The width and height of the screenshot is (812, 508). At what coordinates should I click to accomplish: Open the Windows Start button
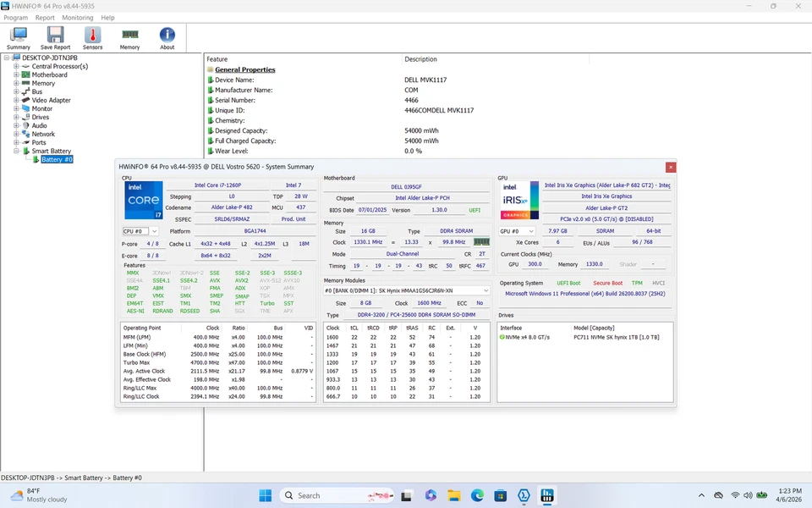click(265, 495)
